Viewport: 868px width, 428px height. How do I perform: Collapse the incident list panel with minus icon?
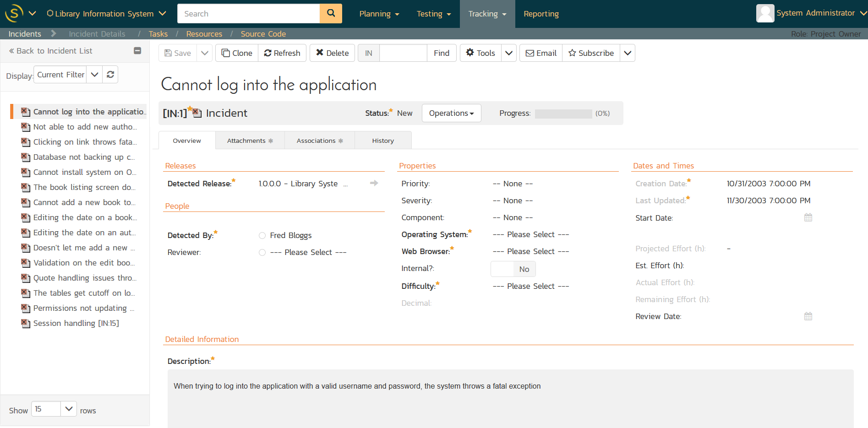click(137, 51)
